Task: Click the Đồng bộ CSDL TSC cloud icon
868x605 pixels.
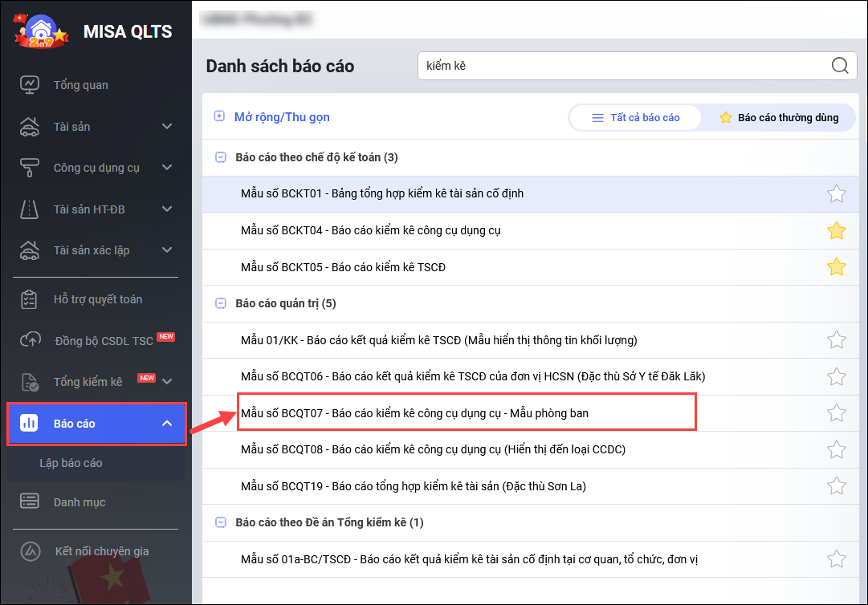Action: (x=31, y=340)
